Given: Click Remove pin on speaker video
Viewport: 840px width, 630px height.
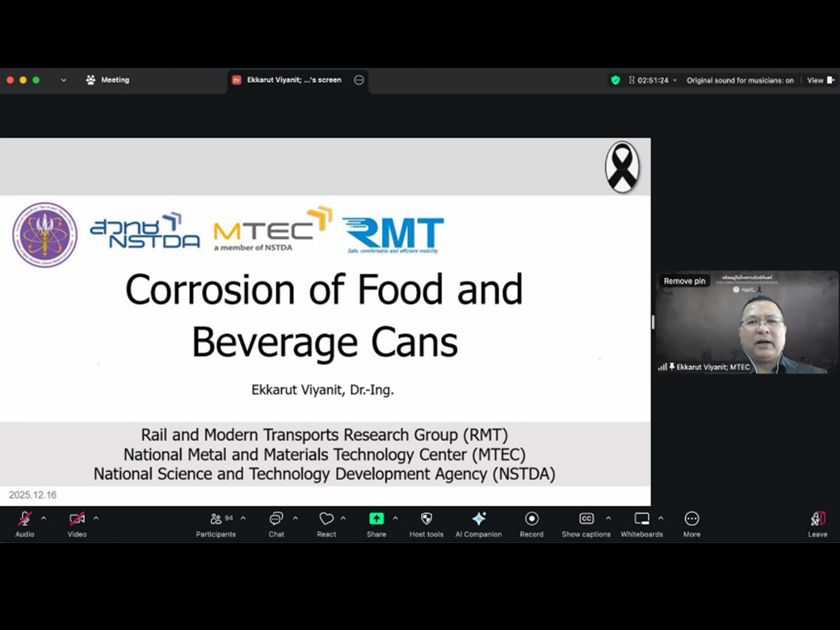Looking at the screenshot, I should (x=684, y=281).
